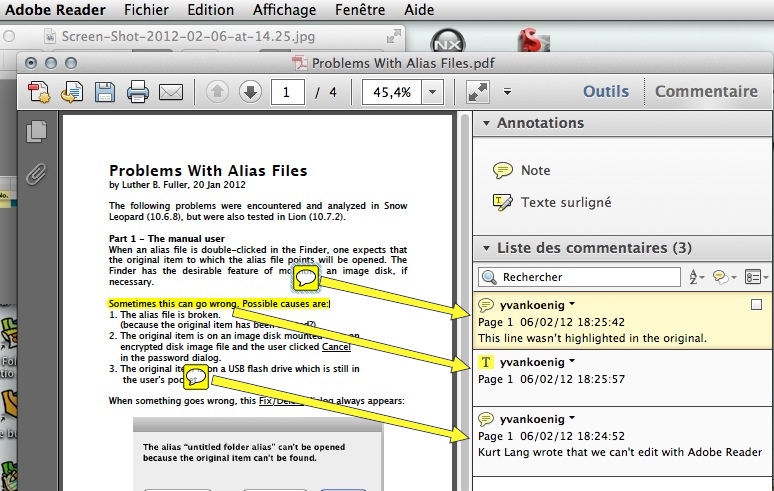Send file by email envelope icon
774x491 pixels.
171,92
